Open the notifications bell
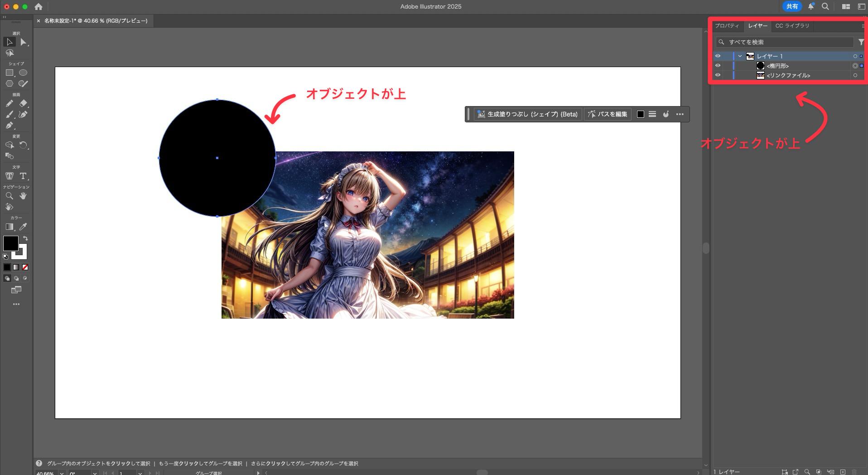Image resolution: width=868 pixels, height=475 pixels. [x=811, y=6]
